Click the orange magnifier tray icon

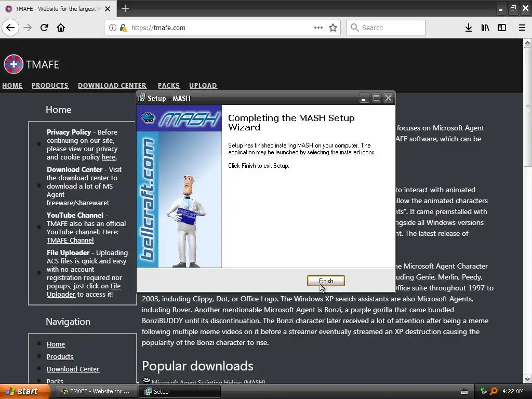point(494,391)
